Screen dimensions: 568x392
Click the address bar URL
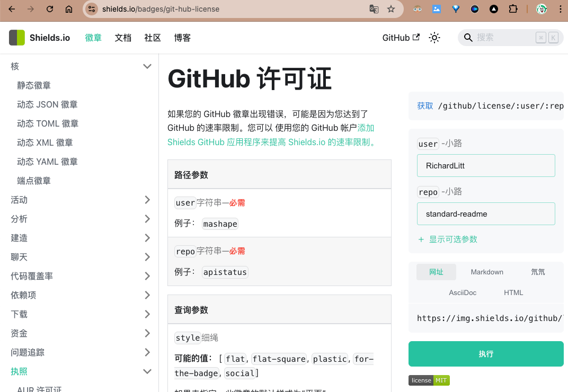click(x=161, y=9)
